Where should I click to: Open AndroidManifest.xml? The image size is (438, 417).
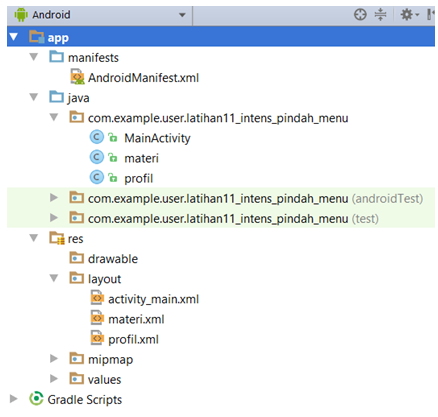pos(143,78)
